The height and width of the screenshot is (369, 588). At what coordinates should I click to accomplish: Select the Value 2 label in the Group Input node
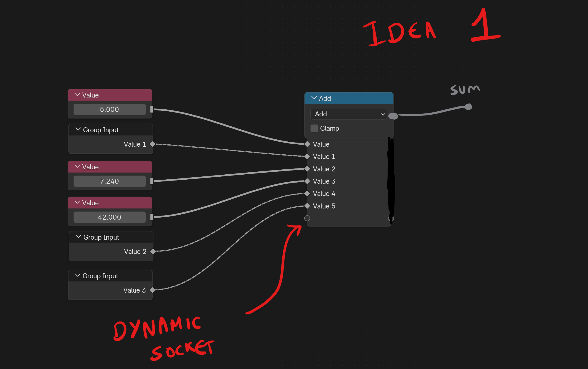pyautogui.click(x=135, y=252)
